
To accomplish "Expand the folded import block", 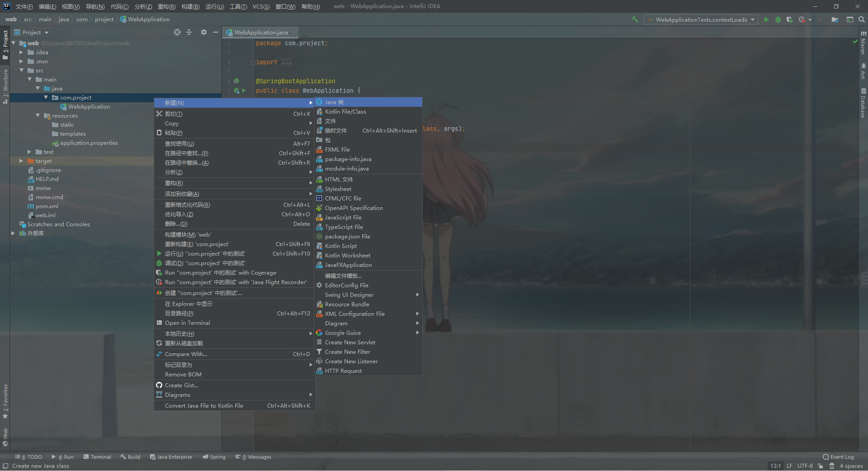I will 254,62.
